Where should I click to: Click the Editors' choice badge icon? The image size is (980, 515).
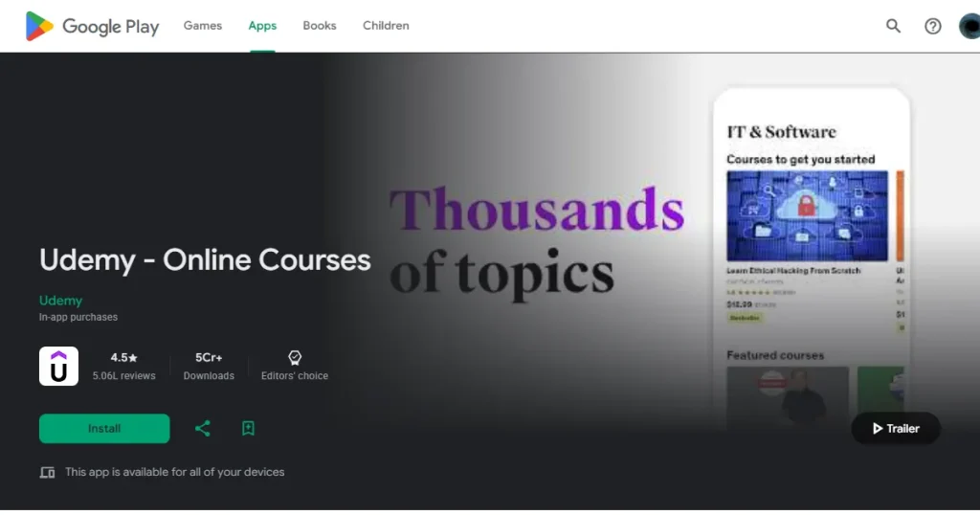coord(295,357)
